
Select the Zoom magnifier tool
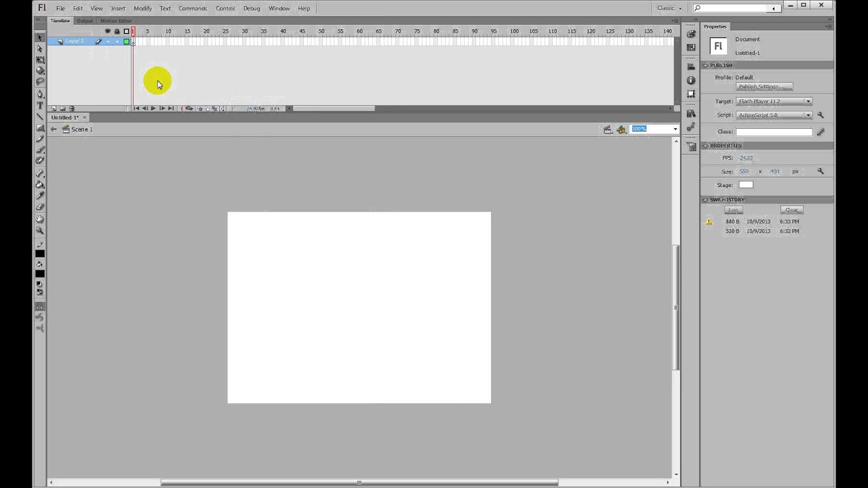39,230
